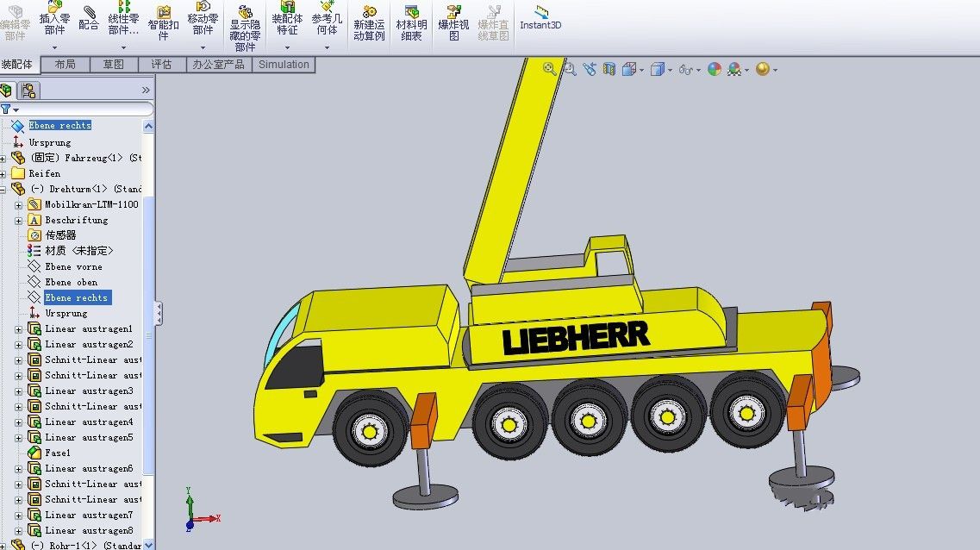Click Hide/Show Items glasses icon

(685, 69)
